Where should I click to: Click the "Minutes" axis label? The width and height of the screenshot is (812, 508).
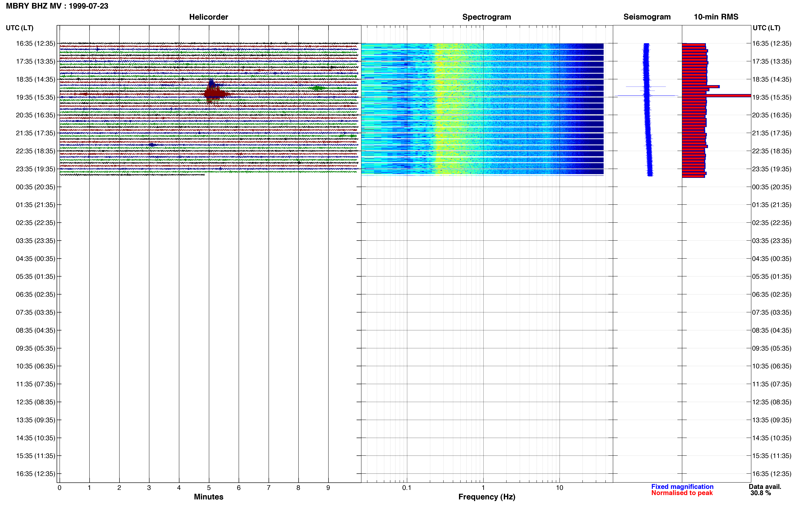click(x=209, y=497)
